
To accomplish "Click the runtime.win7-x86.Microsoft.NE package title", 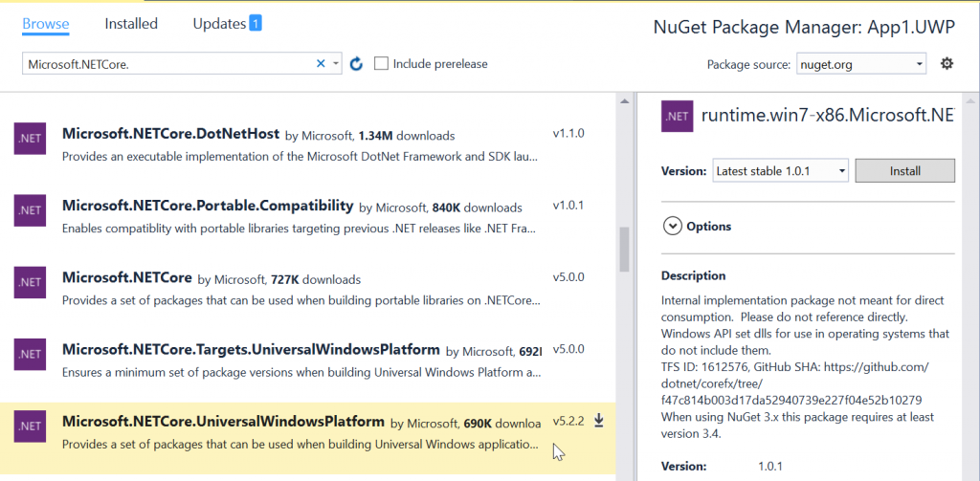I will tap(828, 116).
